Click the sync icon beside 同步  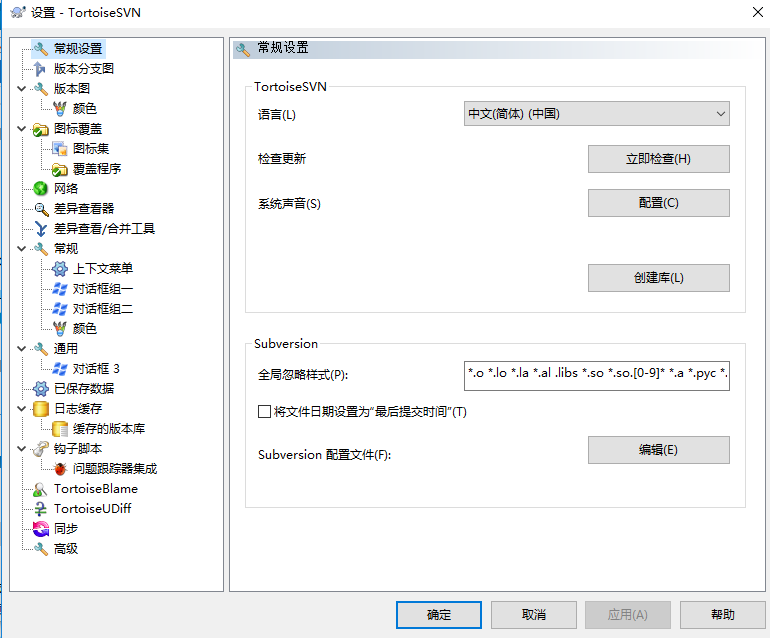coord(41,529)
